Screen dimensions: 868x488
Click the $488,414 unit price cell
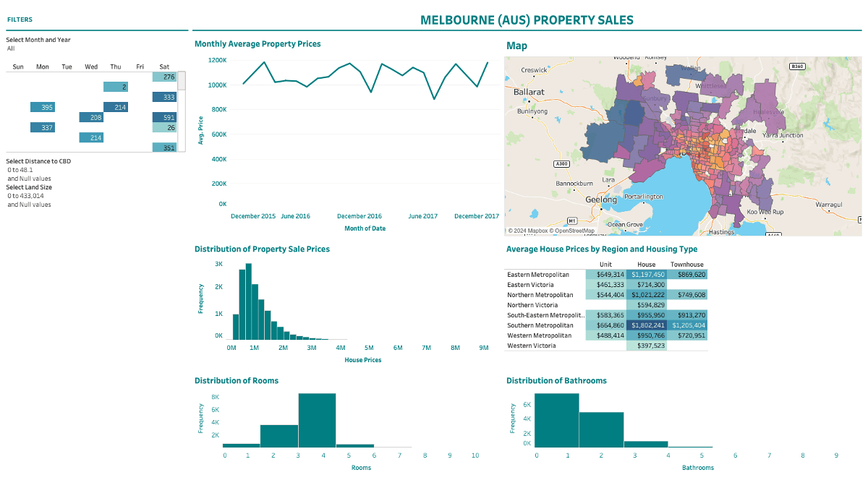(x=606, y=335)
